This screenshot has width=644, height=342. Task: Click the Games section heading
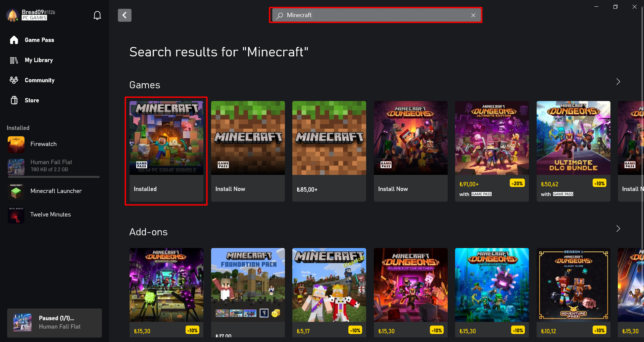[x=145, y=85]
